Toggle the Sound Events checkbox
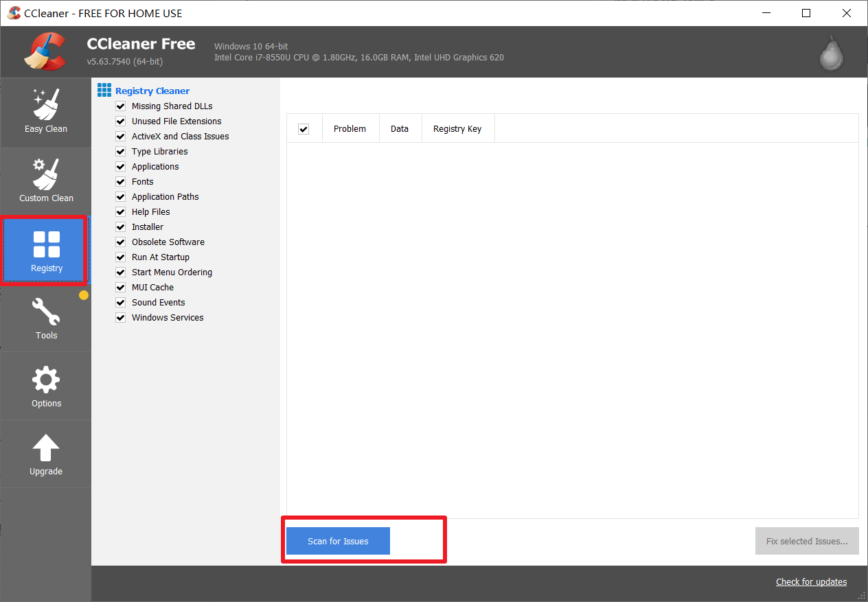 pos(121,303)
